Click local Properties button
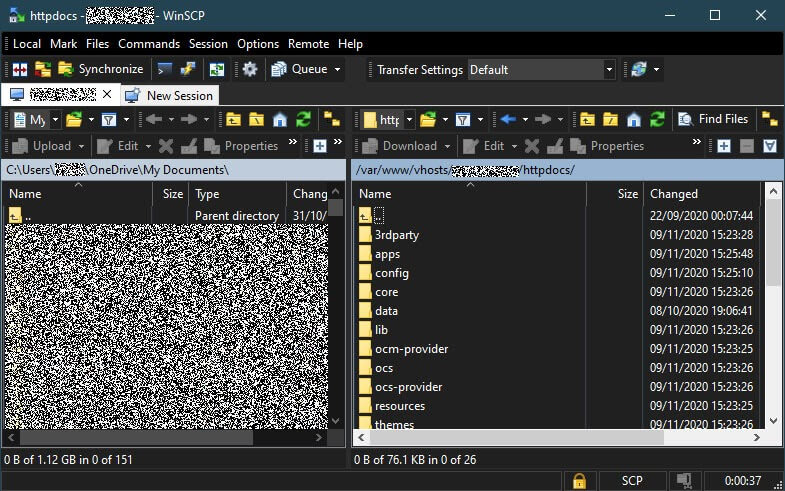Image resolution: width=785 pixels, height=491 pixels. 241,146
